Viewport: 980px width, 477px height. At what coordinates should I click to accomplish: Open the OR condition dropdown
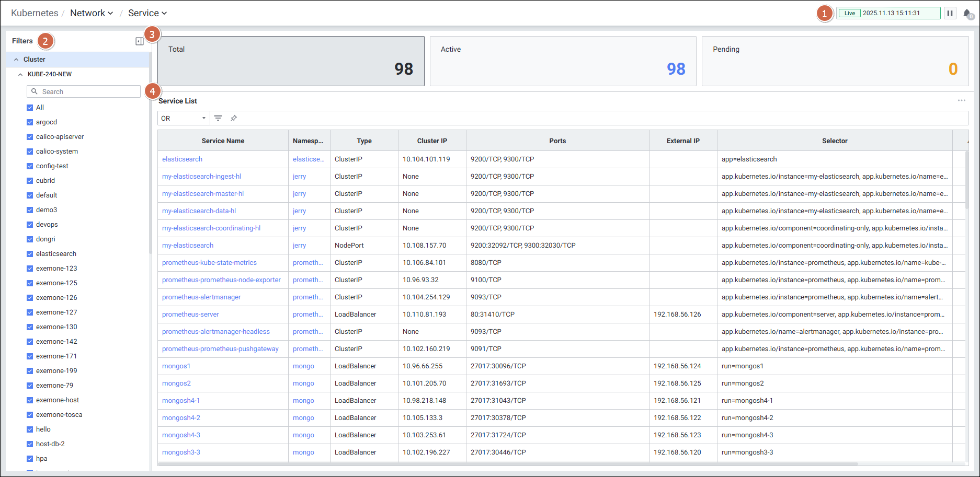(x=184, y=118)
